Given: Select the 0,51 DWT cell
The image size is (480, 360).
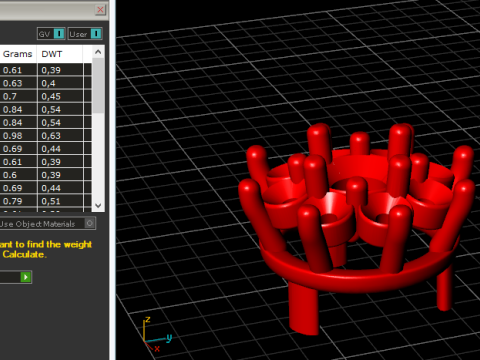Looking at the screenshot, I should (60, 201).
